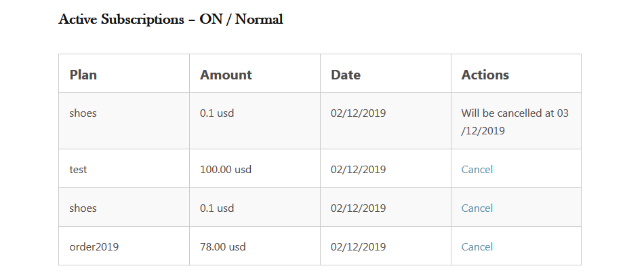Screen dimensions: 644x279
Task: Click the "Will be cancelled" notice text
Action: (515, 121)
